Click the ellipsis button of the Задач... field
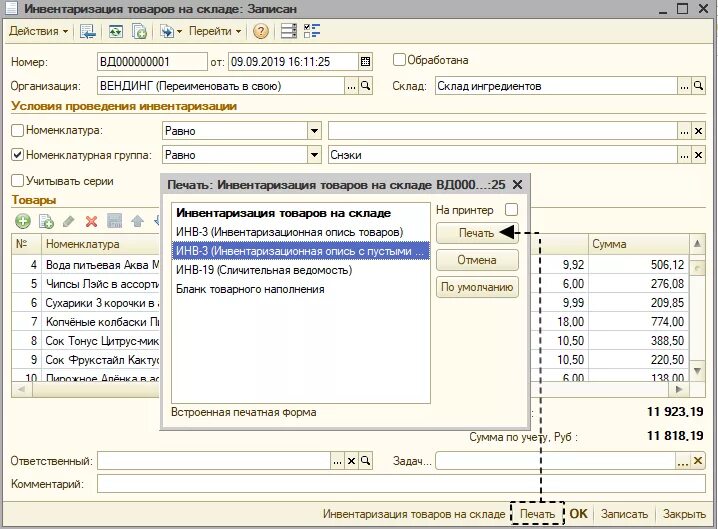 pyautogui.click(x=683, y=460)
